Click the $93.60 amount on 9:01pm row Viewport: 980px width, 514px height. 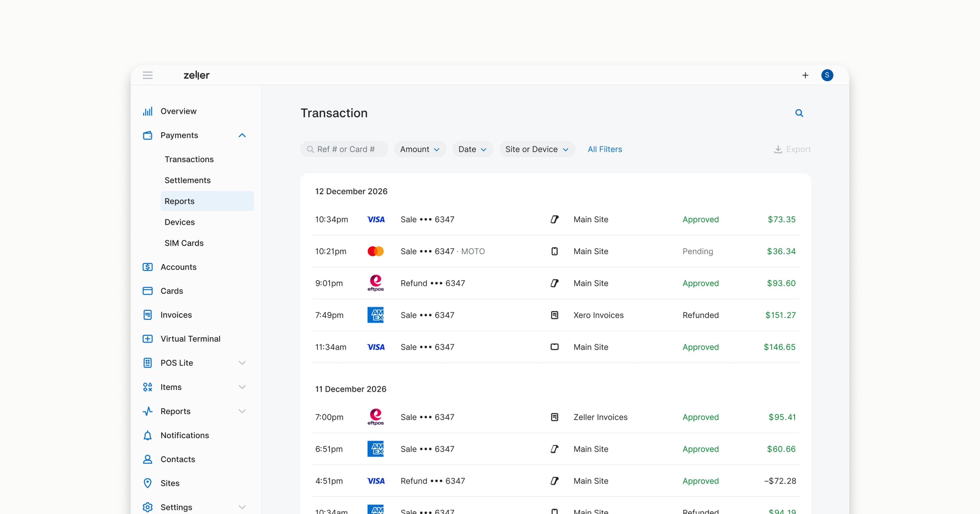pos(781,283)
